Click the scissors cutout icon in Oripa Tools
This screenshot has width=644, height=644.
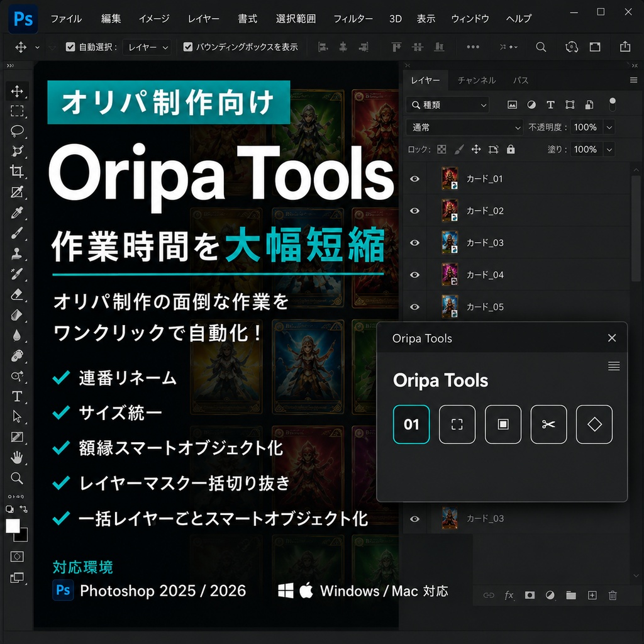(x=548, y=425)
